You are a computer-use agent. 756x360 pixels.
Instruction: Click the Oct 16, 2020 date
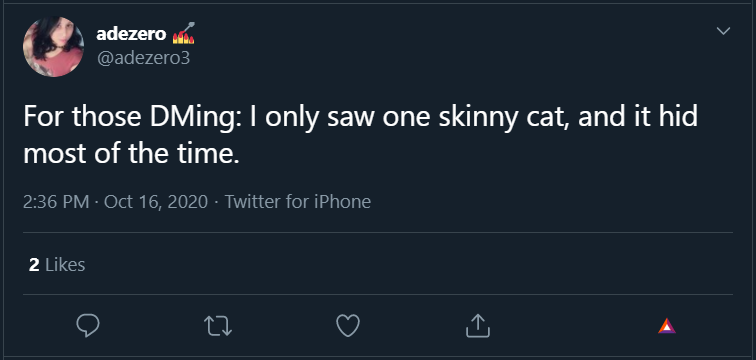pos(156,201)
